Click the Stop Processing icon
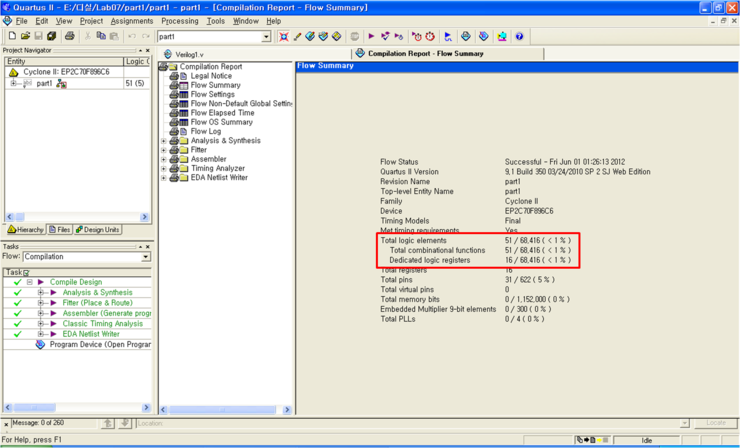The image size is (740, 448). tap(353, 36)
